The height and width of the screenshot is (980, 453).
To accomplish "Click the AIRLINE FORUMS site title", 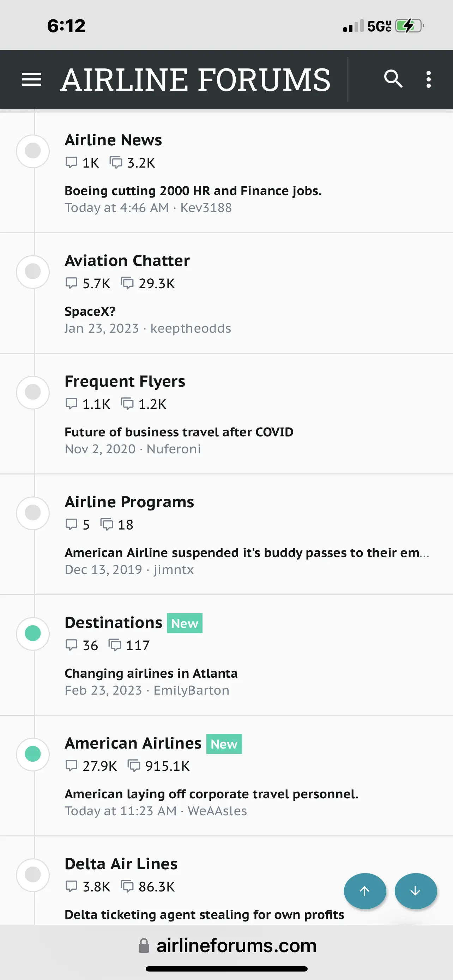I will pyautogui.click(x=195, y=79).
